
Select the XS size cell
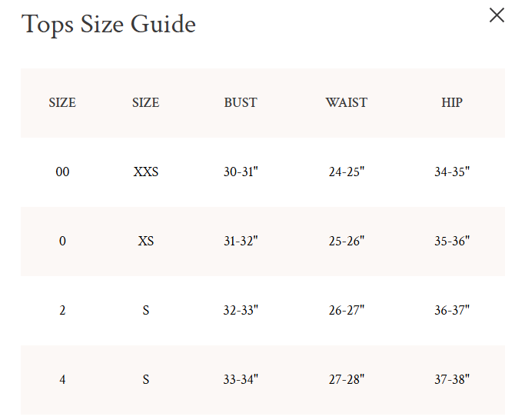[x=145, y=242]
